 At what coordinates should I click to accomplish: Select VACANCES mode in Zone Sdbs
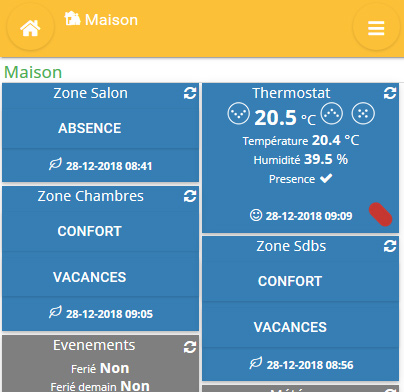pos(290,327)
